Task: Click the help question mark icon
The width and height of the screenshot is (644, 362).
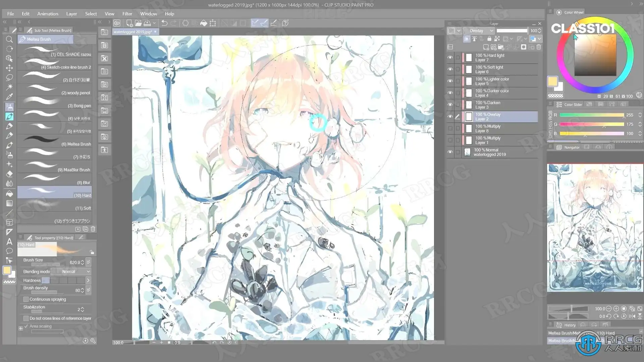Action: 285,23
